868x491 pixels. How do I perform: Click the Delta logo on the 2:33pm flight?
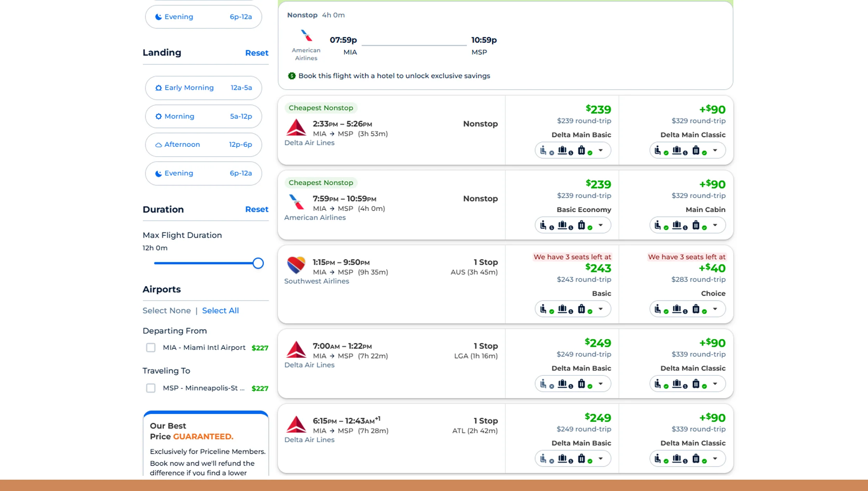point(296,127)
